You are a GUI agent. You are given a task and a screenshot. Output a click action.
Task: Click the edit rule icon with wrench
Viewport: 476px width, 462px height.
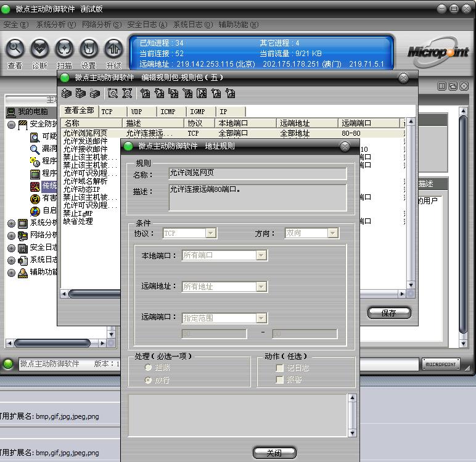[x=187, y=93]
